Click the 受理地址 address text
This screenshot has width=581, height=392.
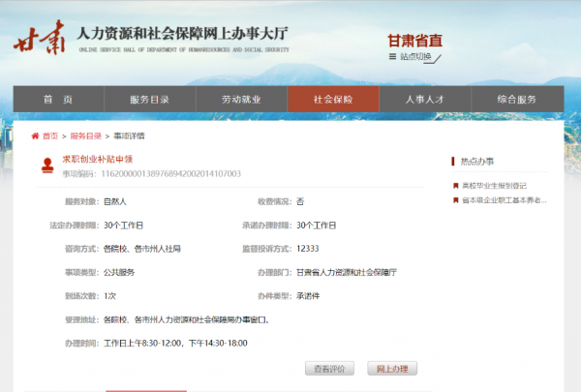(x=186, y=319)
